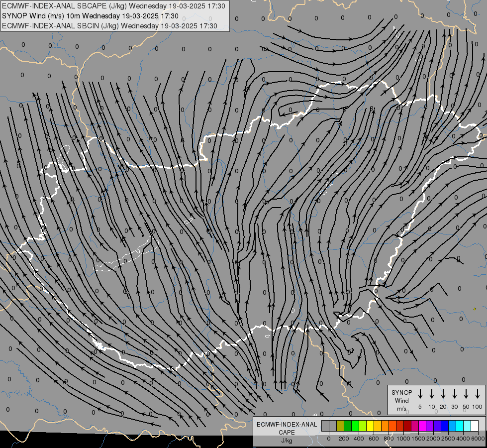
Task: Select the orange CAPE swatch before 800
Action: click(385, 426)
